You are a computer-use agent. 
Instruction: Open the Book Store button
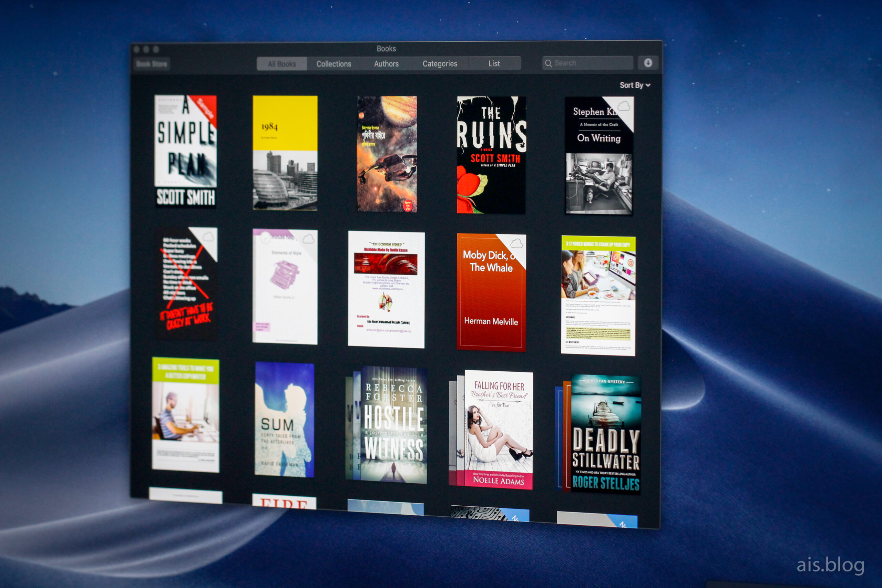[x=152, y=64]
